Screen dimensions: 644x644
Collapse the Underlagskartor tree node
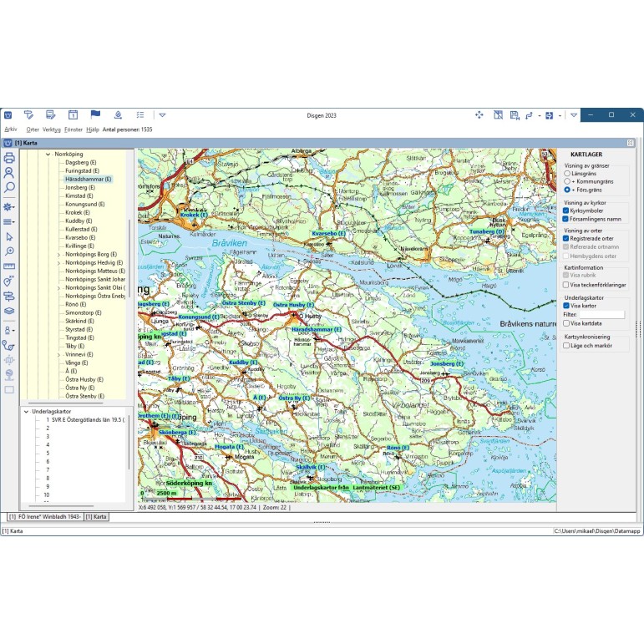27,411
